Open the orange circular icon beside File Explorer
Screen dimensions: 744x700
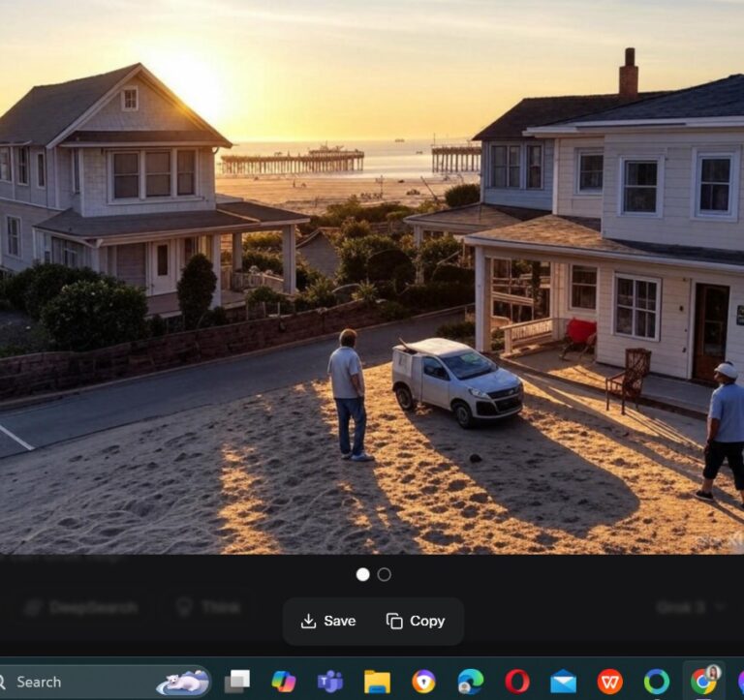point(423,682)
